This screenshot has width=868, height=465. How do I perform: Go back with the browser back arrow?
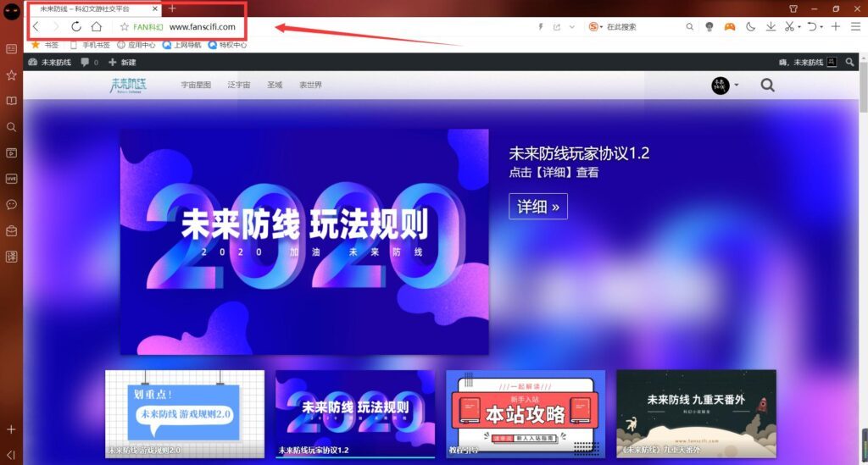[x=36, y=26]
